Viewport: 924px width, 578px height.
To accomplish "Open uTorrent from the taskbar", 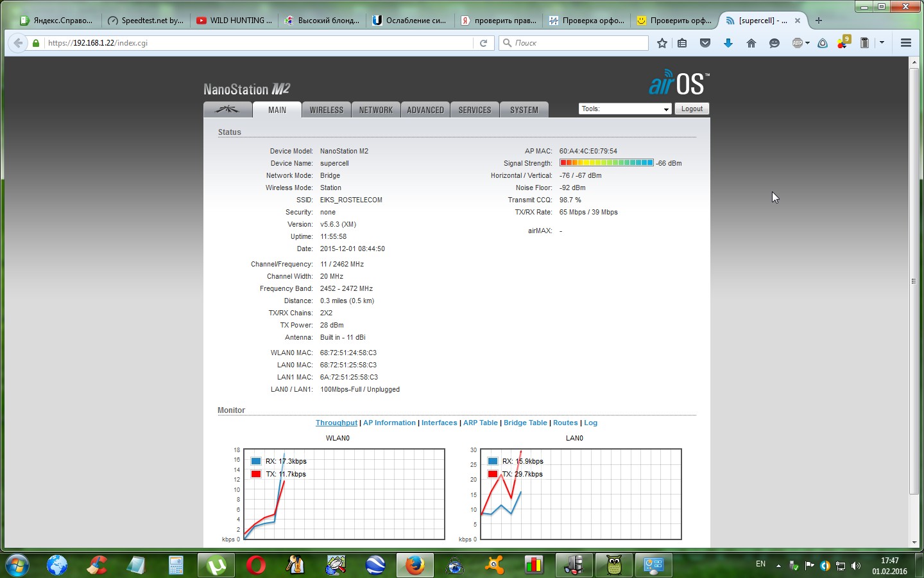I will tap(216, 565).
